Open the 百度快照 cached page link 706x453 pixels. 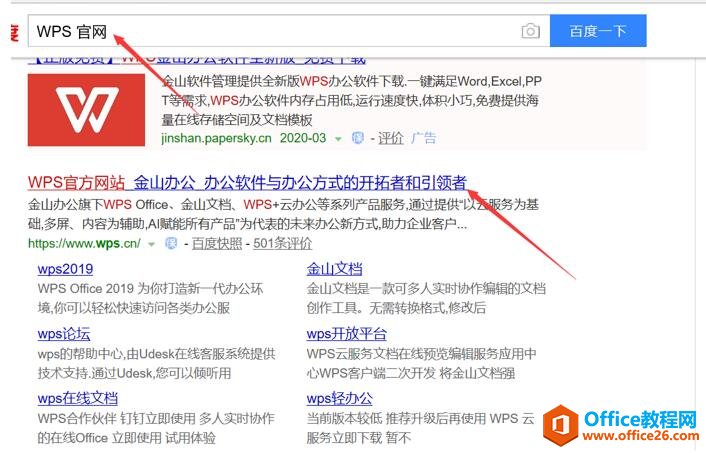pyautogui.click(x=217, y=244)
